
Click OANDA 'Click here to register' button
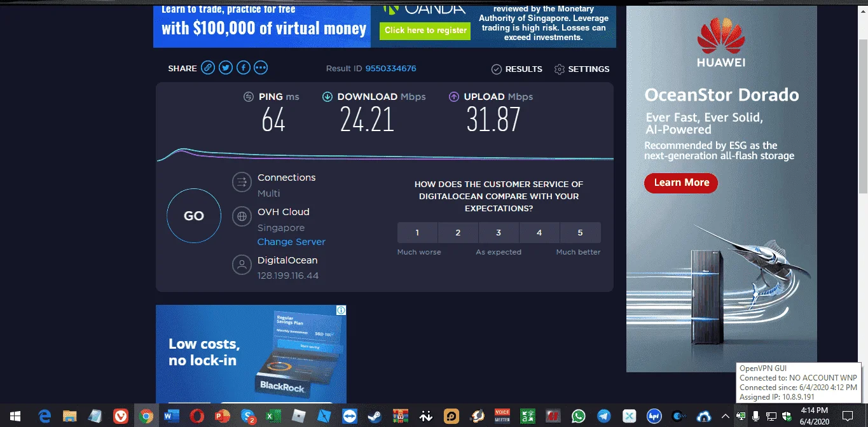coord(425,30)
